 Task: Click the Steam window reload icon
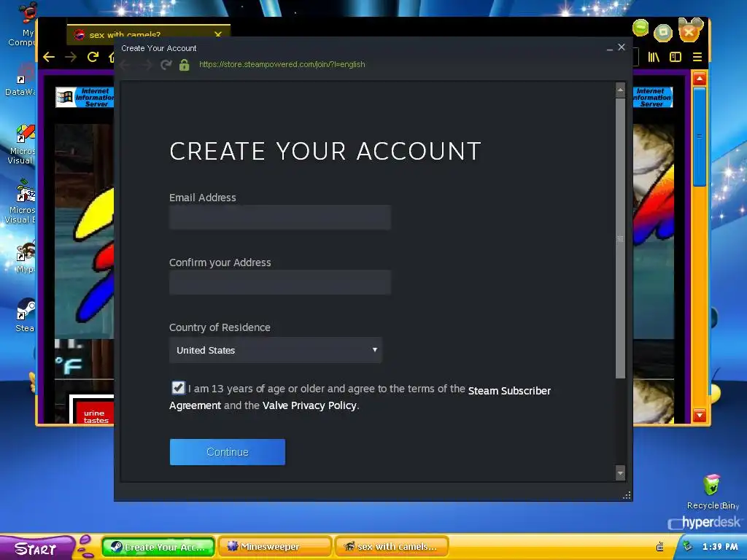click(166, 64)
